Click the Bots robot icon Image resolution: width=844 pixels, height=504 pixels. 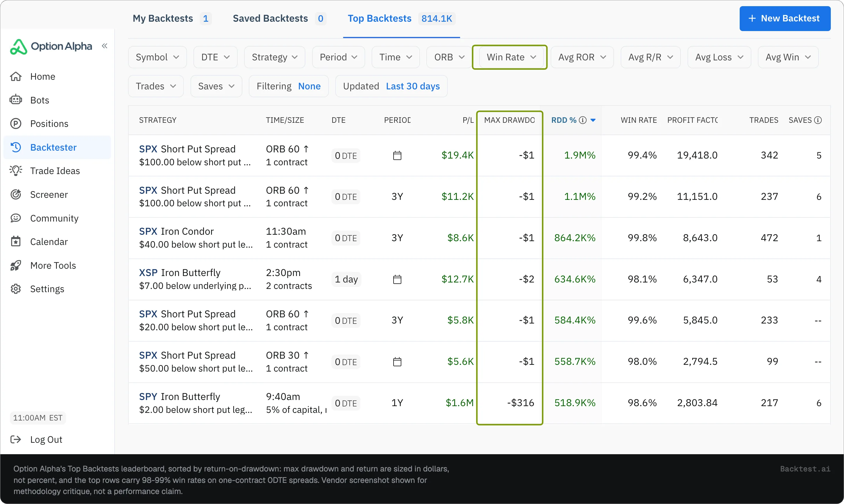click(x=16, y=100)
